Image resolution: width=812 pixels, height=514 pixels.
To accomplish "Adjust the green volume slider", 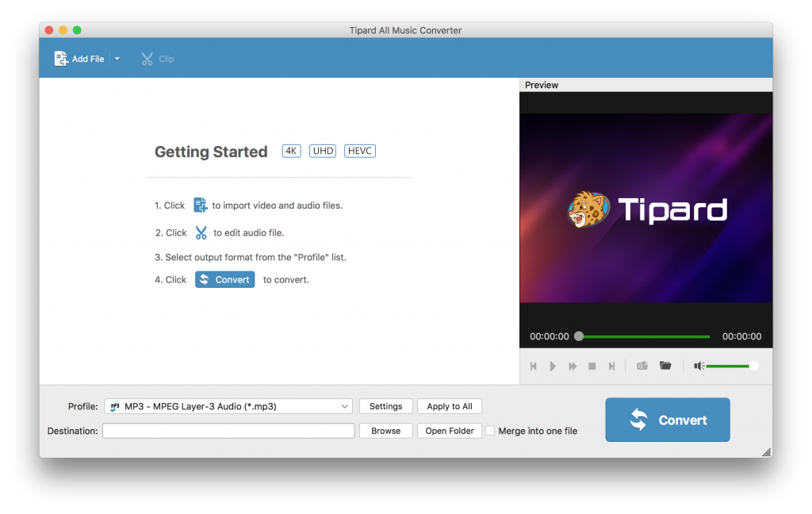I will point(733,366).
